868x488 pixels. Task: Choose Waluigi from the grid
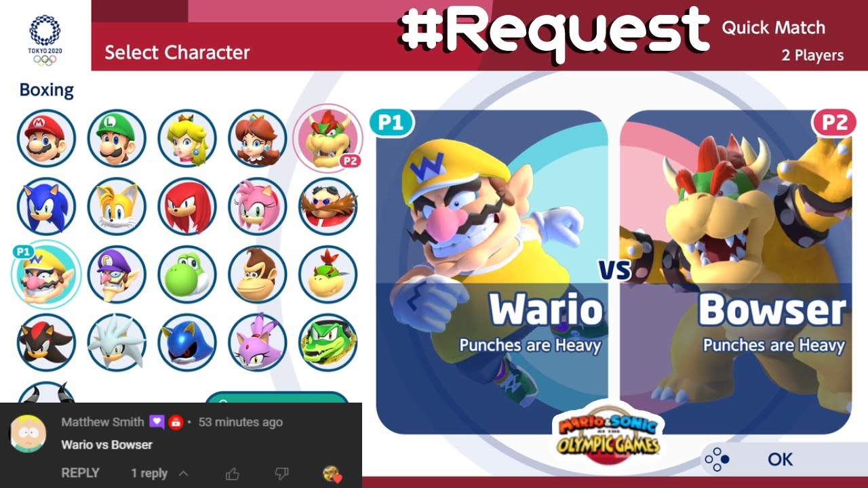[117, 274]
